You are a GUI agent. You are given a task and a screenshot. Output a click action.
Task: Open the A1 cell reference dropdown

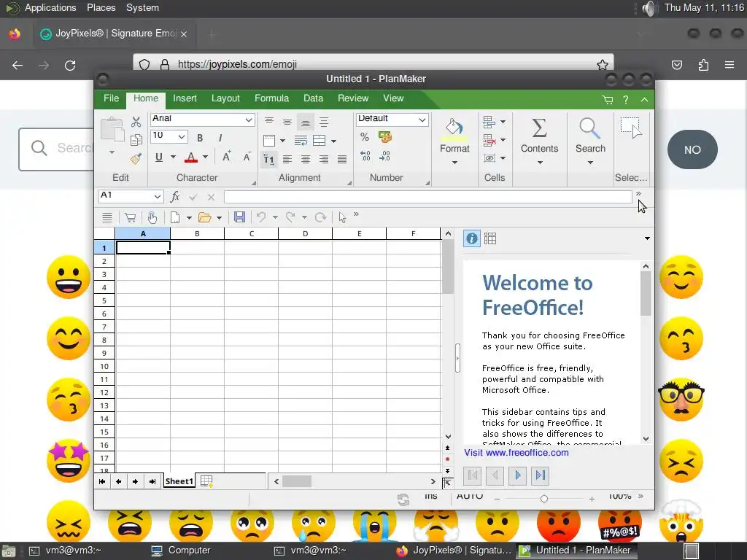click(158, 196)
